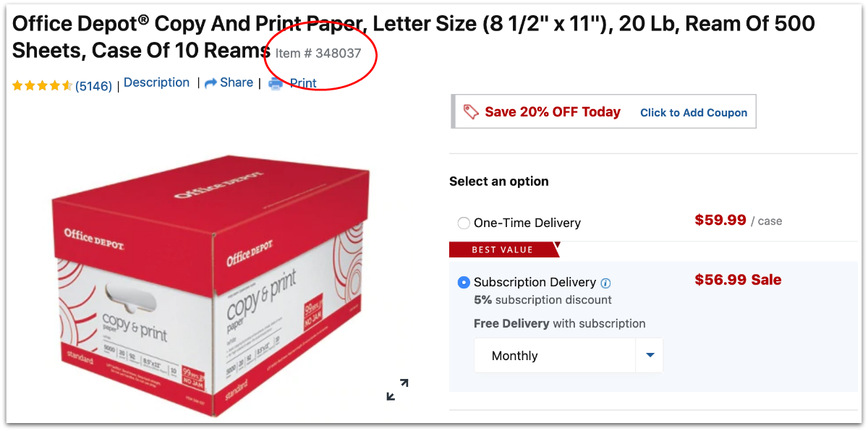Screen dimensions: 868x431
Task: Click the Share arrow icon
Action: click(x=211, y=83)
